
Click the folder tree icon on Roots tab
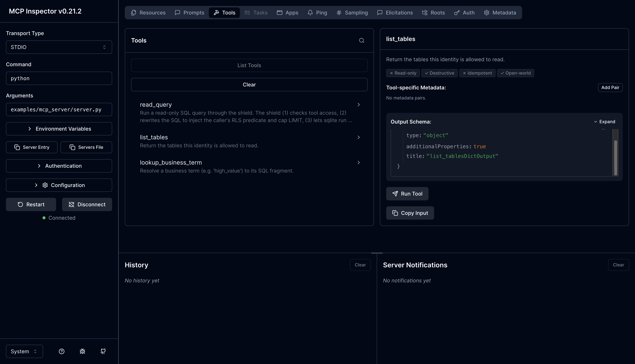coord(425,12)
